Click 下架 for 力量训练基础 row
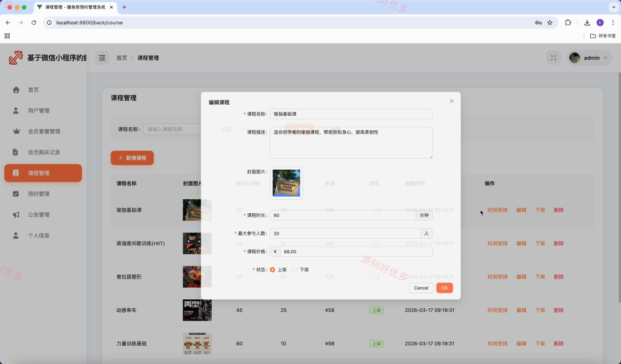 540,343
